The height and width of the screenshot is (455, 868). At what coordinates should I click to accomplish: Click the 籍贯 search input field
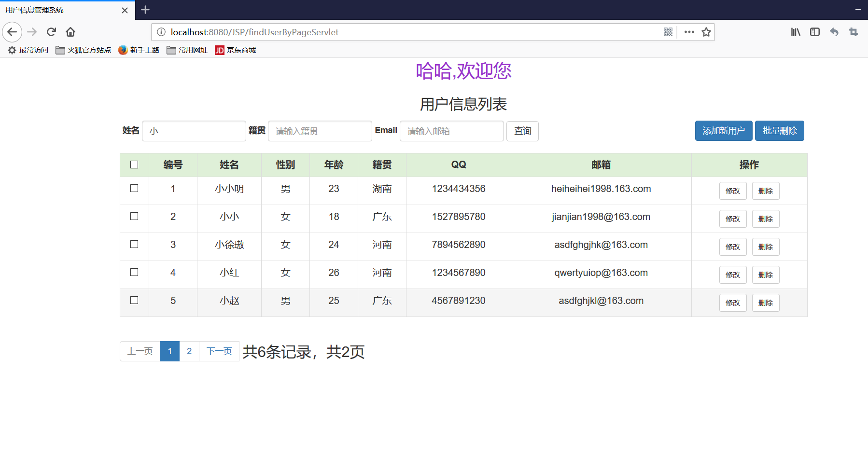[x=320, y=131]
